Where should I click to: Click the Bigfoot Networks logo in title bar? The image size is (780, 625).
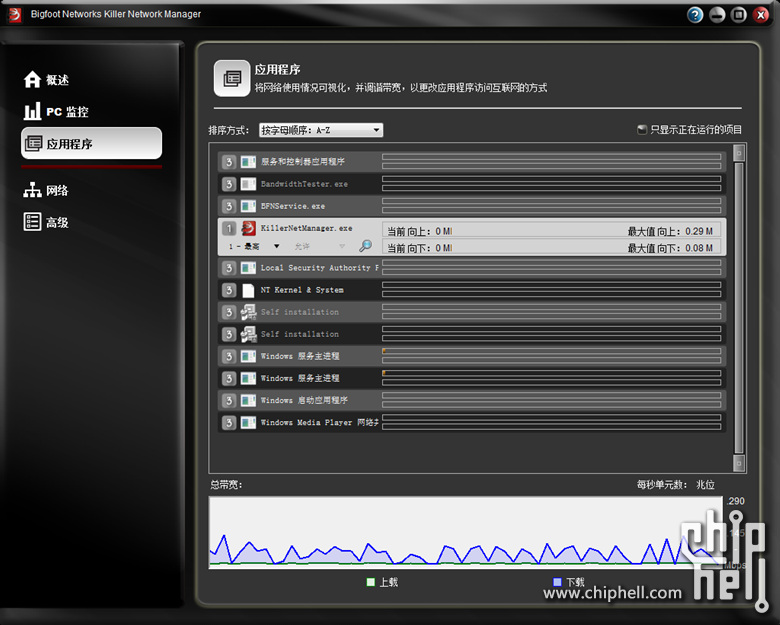pos(15,14)
